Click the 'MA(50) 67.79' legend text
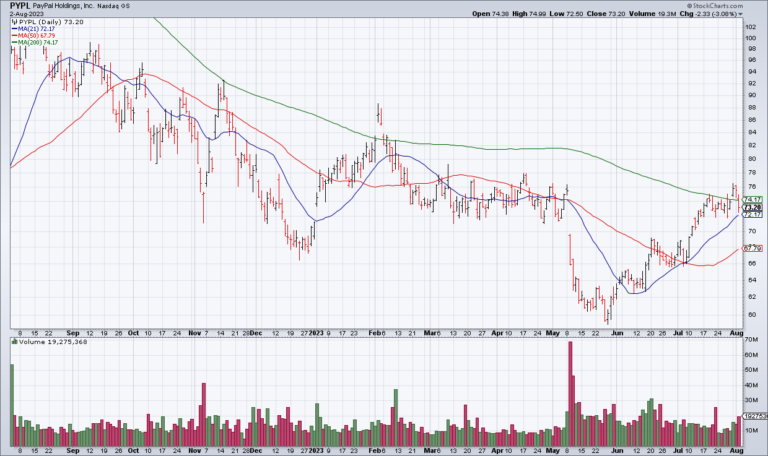Image resolution: width=768 pixels, height=456 pixels. (37, 36)
